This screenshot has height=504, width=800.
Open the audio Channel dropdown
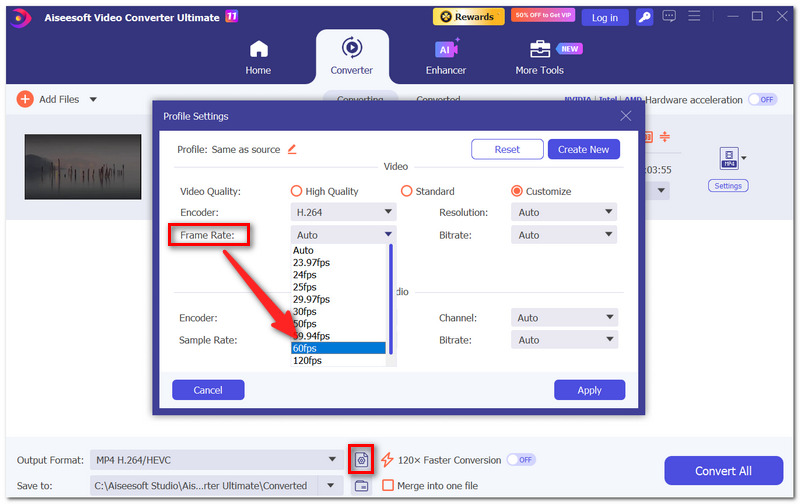click(564, 318)
